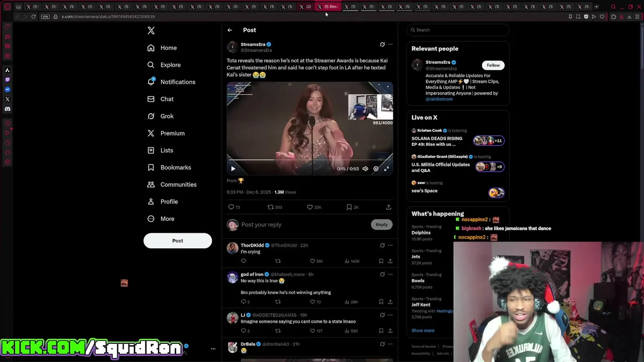644x362 pixels.
Task: Mute the video with the speaker icon
Action: coord(365,169)
